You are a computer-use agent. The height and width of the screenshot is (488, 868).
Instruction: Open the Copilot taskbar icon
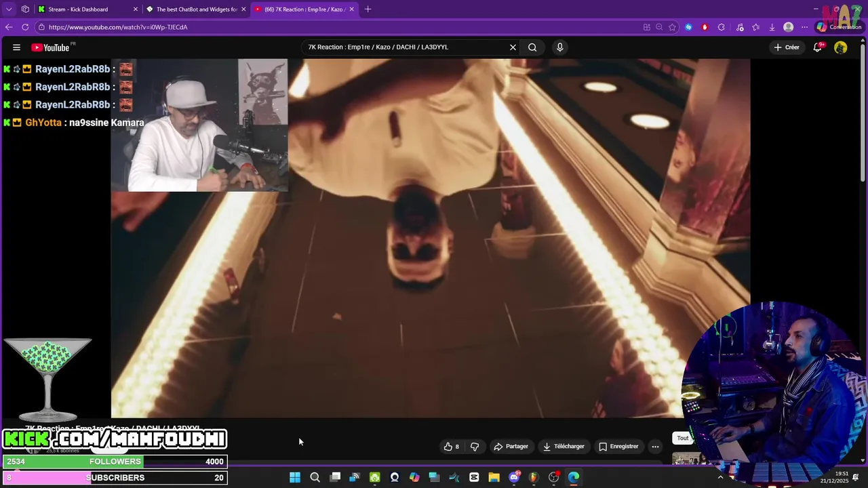(414, 477)
